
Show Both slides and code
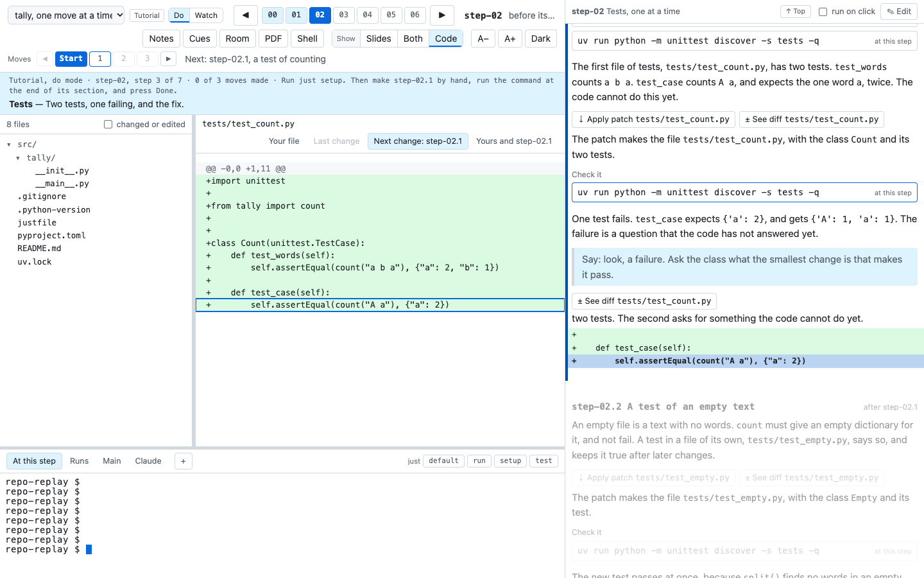tap(413, 39)
